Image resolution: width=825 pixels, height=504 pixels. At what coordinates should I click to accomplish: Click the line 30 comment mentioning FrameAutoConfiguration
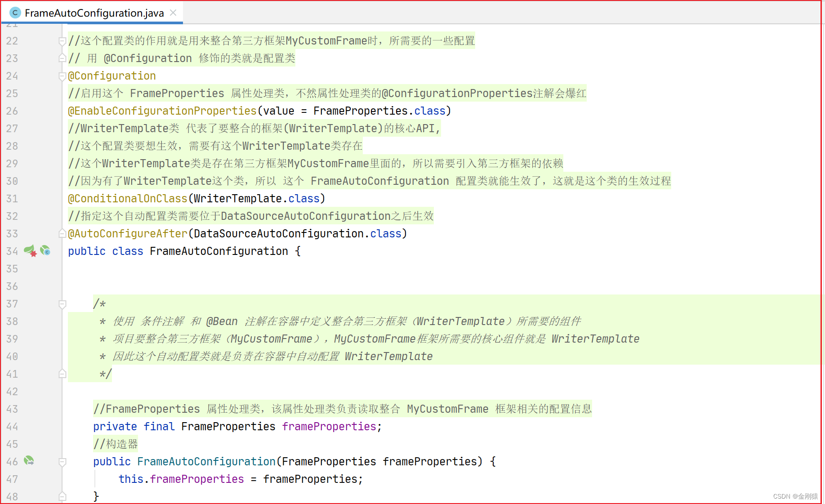370,181
